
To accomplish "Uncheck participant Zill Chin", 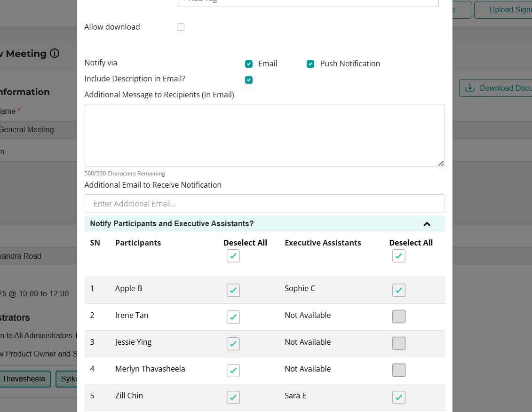I will (233, 397).
